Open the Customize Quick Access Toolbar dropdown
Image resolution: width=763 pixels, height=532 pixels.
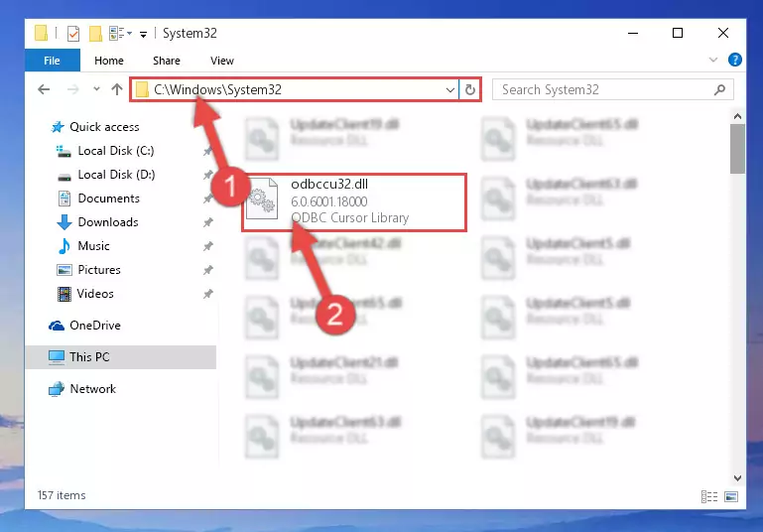pos(143,34)
